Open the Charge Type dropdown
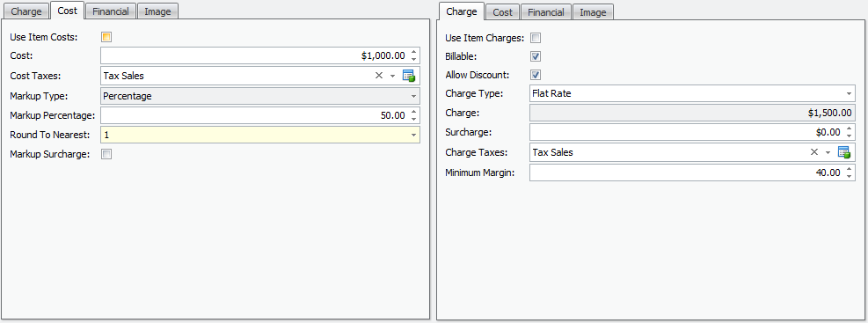This screenshot has height=323, width=868. coord(850,93)
